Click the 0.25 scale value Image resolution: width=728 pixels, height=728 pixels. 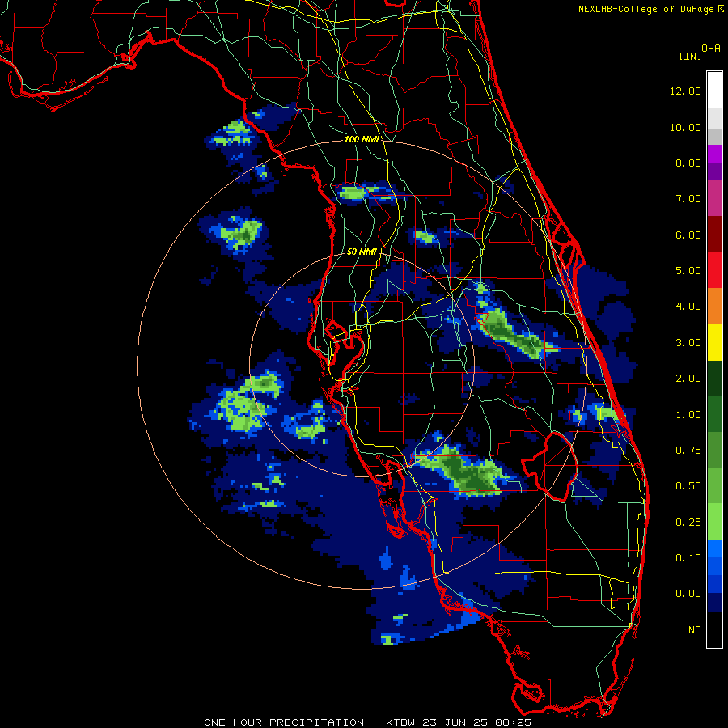pos(688,523)
